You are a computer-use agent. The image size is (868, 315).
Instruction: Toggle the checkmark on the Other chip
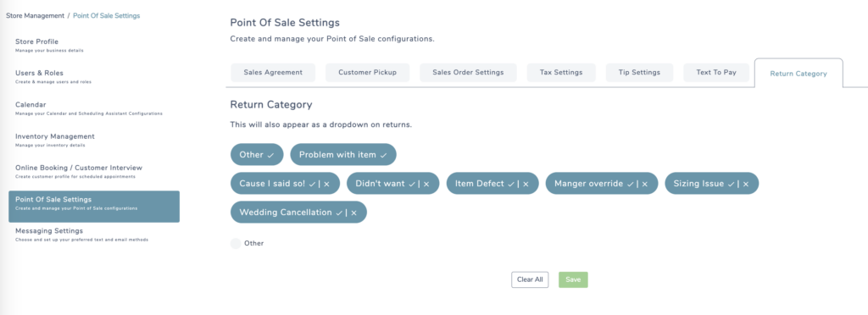tap(270, 155)
